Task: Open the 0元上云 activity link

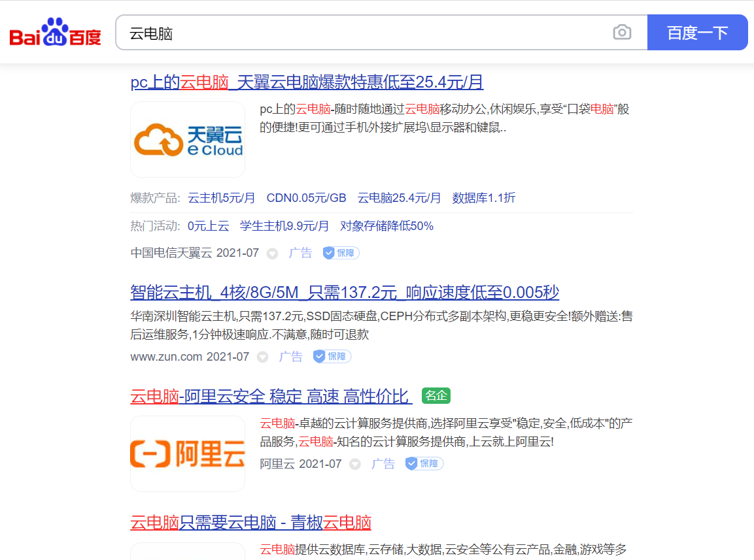Action: (208, 226)
